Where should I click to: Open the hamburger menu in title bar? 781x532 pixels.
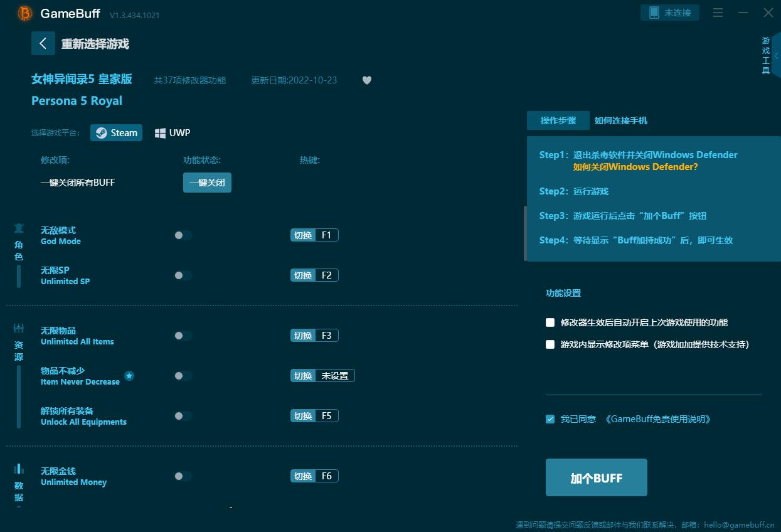point(718,13)
